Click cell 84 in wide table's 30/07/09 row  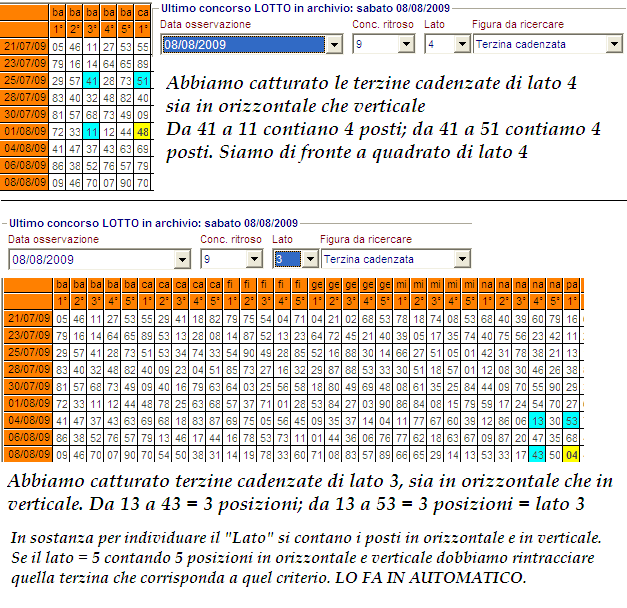click(x=469, y=387)
